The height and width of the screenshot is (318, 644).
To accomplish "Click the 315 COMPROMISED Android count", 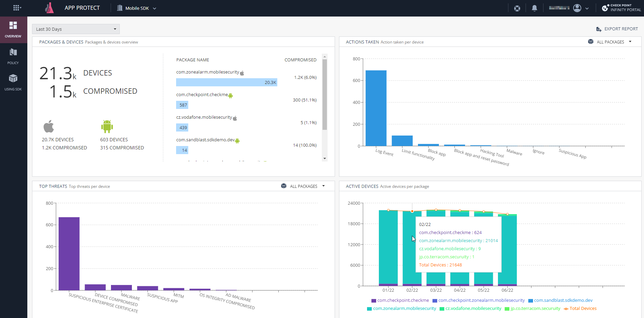I will point(122,148).
